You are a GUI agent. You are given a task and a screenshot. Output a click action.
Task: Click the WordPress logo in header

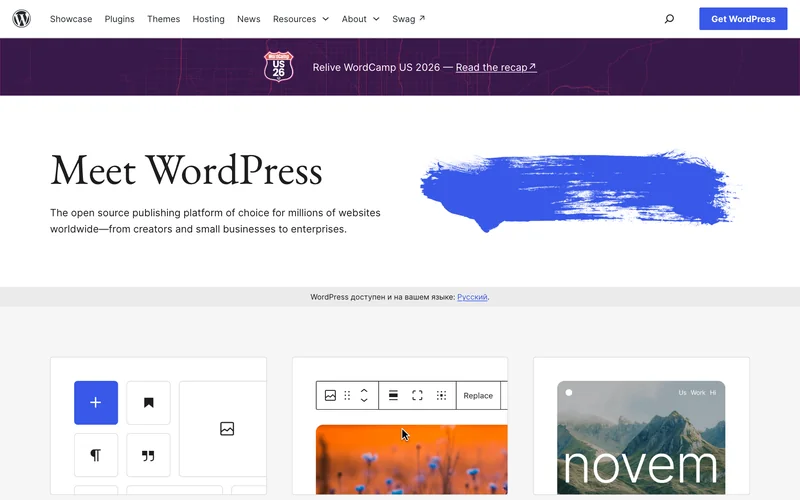21,19
